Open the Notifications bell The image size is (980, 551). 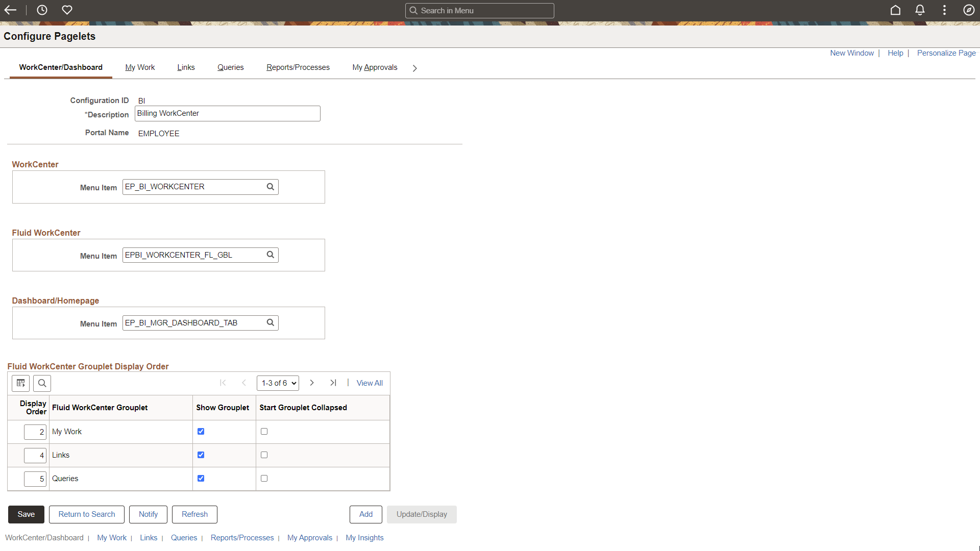point(919,10)
